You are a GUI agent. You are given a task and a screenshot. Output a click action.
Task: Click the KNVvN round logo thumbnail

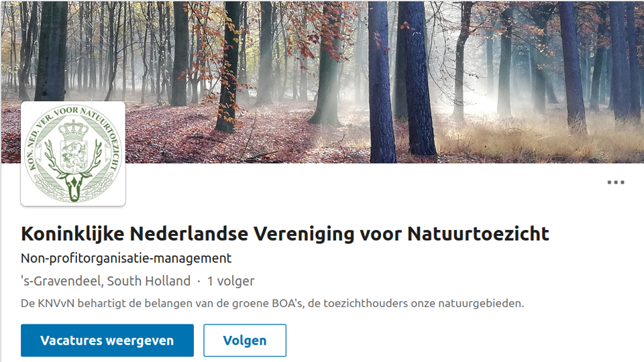(x=73, y=154)
